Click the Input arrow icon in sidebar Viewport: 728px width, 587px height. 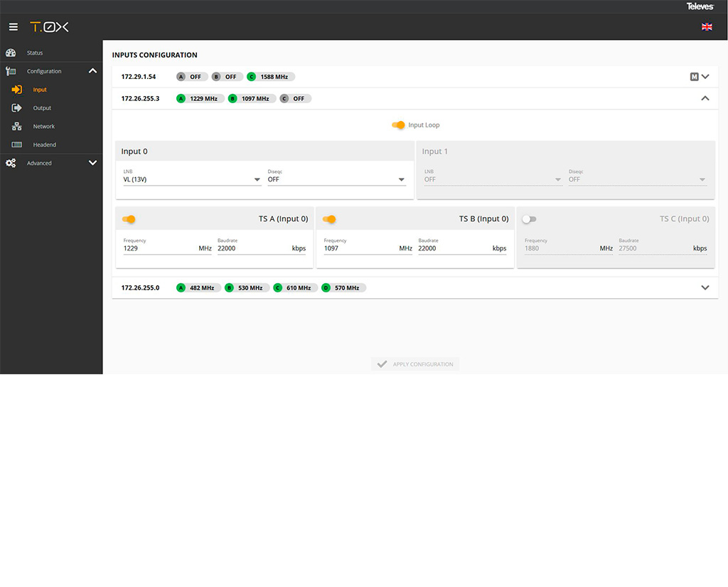18,90
